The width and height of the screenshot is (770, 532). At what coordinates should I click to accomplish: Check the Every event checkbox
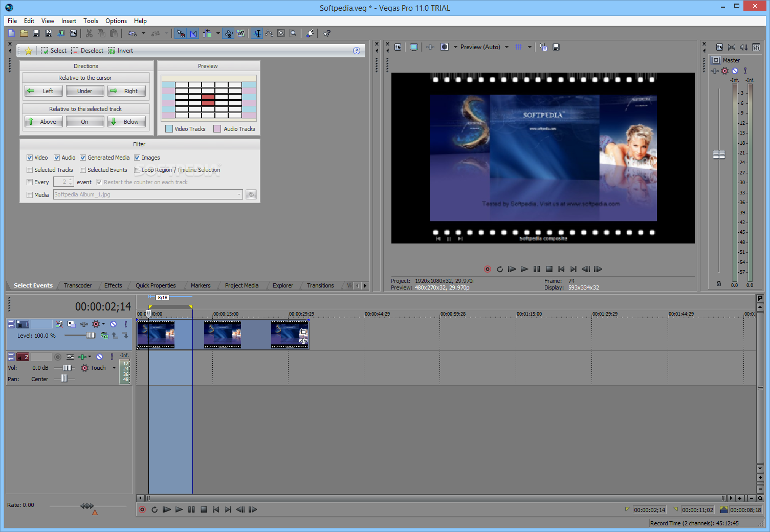(30, 182)
